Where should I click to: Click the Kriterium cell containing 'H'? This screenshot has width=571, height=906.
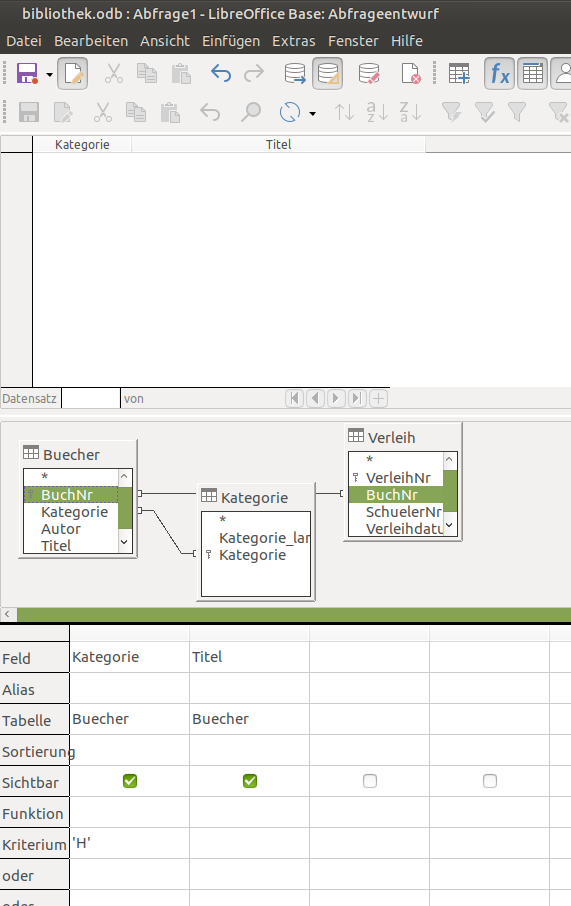129,844
